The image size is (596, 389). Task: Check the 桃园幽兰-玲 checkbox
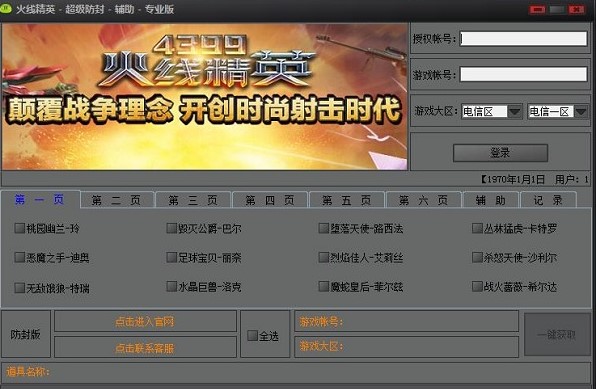coord(19,228)
